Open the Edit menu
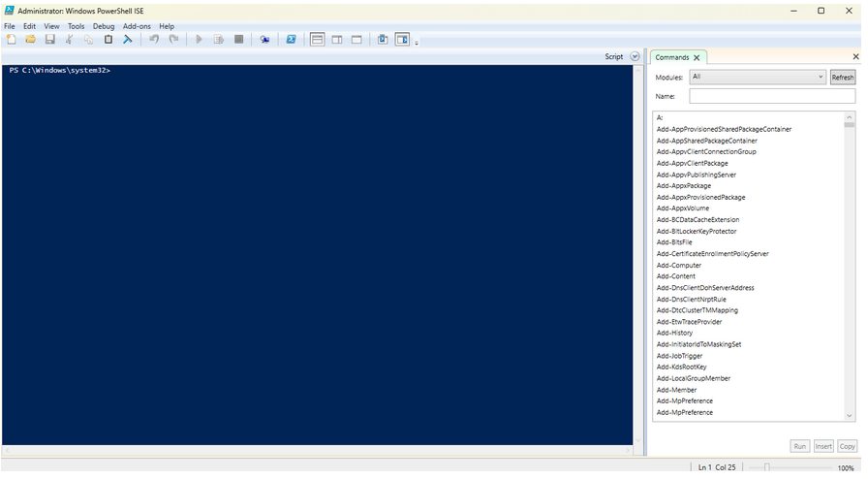 tap(29, 26)
